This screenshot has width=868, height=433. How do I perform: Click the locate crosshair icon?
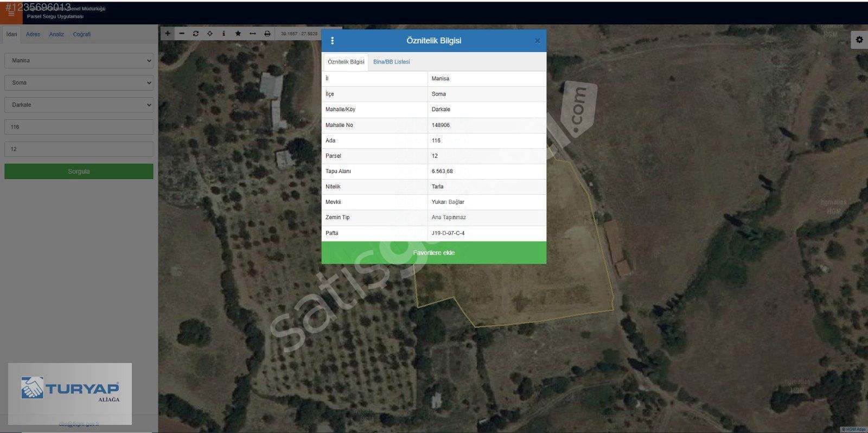[210, 34]
